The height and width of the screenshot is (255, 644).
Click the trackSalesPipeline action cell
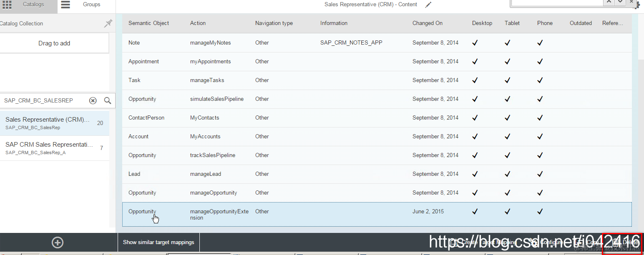[213, 155]
